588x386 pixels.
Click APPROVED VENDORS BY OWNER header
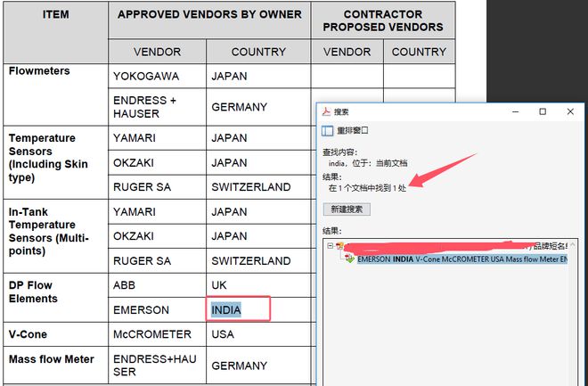pyautogui.click(x=209, y=20)
